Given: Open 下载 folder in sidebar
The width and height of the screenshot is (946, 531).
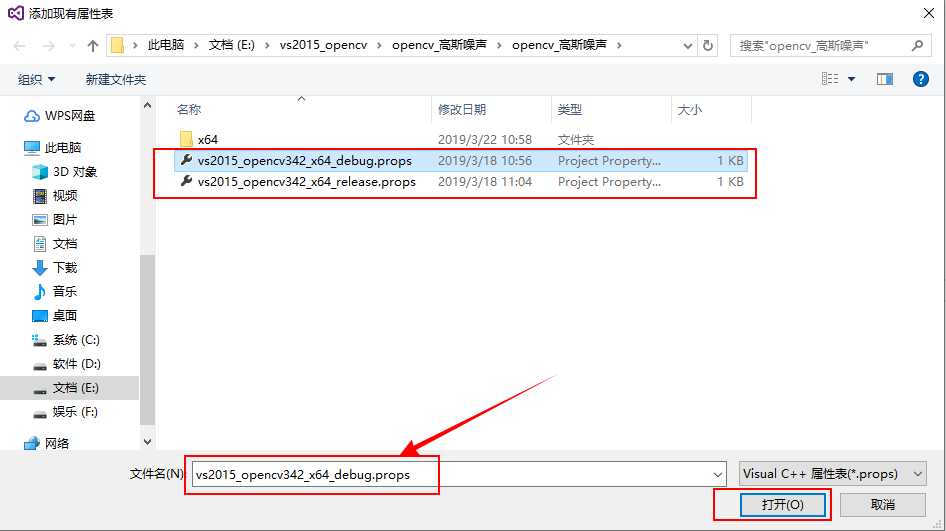Looking at the screenshot, I should [x=54, y=267].
